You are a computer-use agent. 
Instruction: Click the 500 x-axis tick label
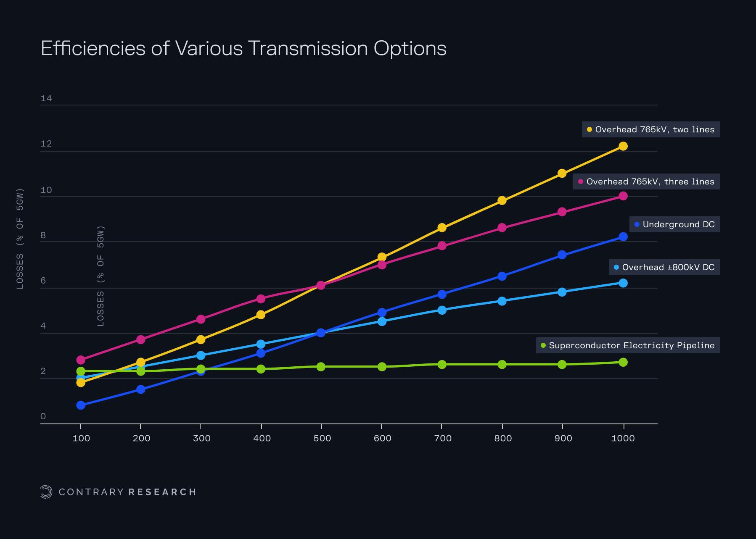click(x=322, y=438)
